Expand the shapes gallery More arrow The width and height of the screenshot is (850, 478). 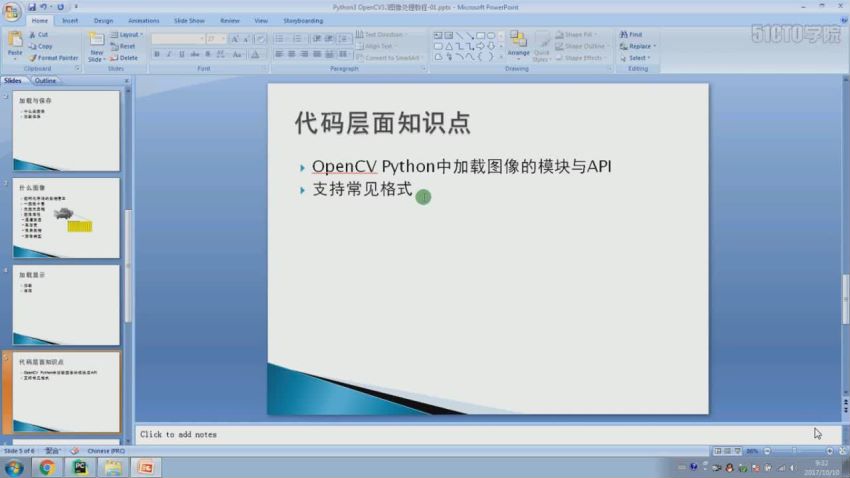pos(500,57)
